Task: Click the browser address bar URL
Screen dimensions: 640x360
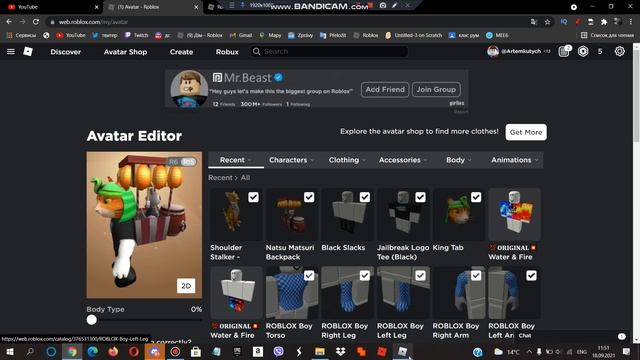Action: click(93, 22)
